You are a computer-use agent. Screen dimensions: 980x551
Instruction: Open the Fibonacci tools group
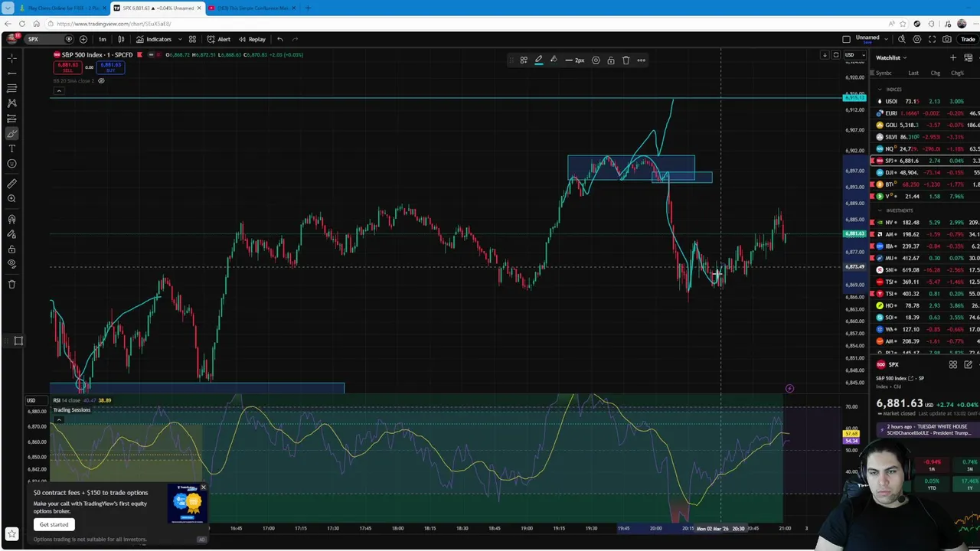pos(11,88)
